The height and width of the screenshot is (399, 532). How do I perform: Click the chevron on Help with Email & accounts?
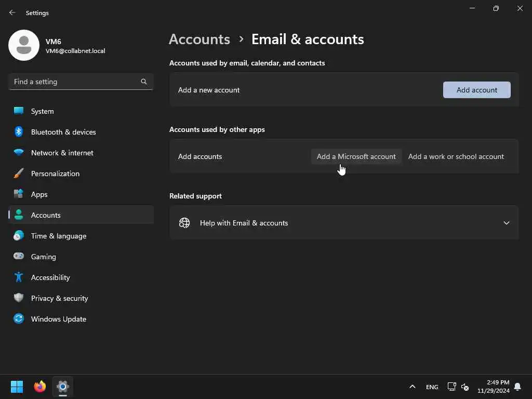coord(507,223)
